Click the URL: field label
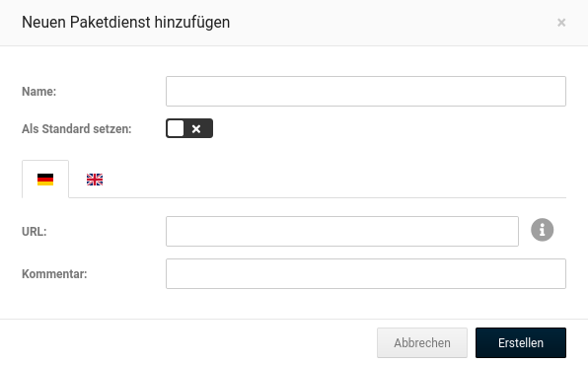This screenshot has width=588, height=365. click(35, 232)
